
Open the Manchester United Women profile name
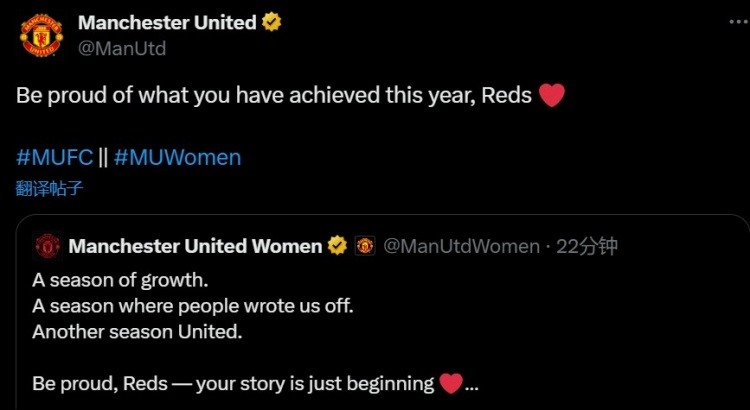click(195, 246)
